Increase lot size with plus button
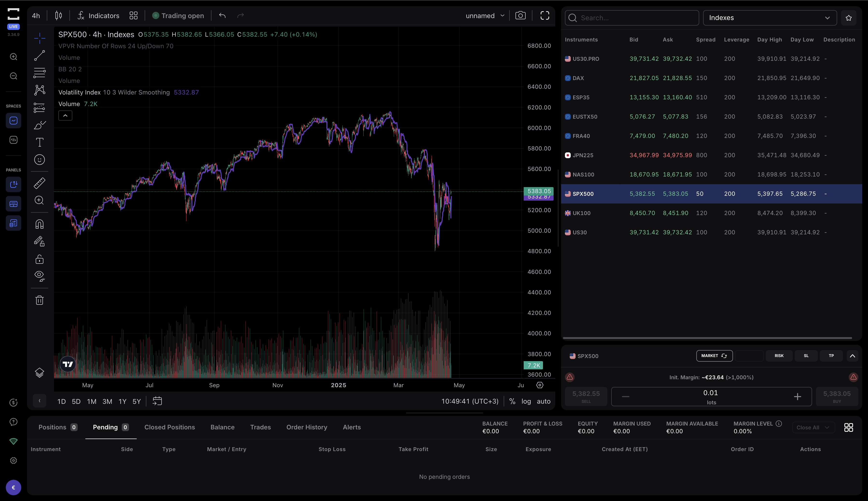This screenshot has height=501, width=868. click(x=797, y=397)
